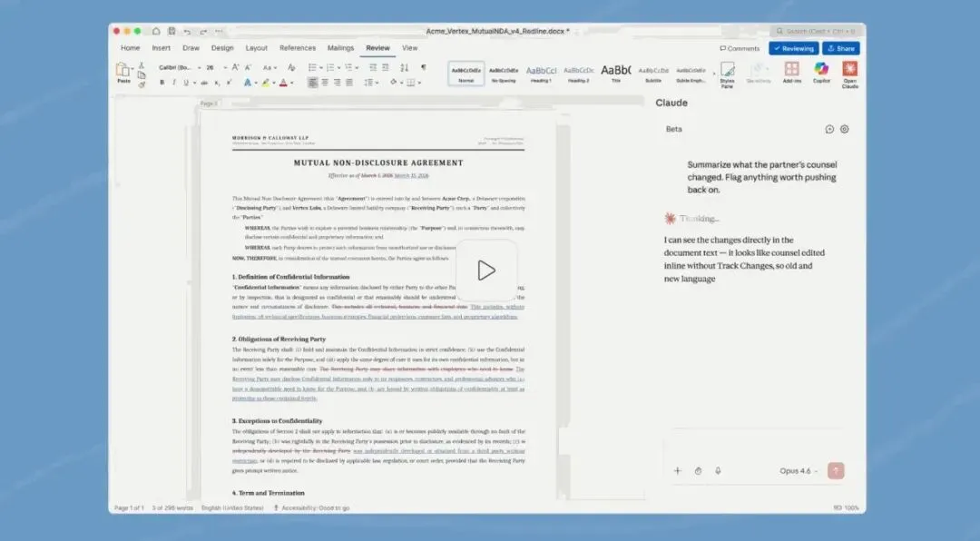Open Home view from title bar house icon
Image resolution: width=980 pixels, height=541 pixels.
[156, 31]
